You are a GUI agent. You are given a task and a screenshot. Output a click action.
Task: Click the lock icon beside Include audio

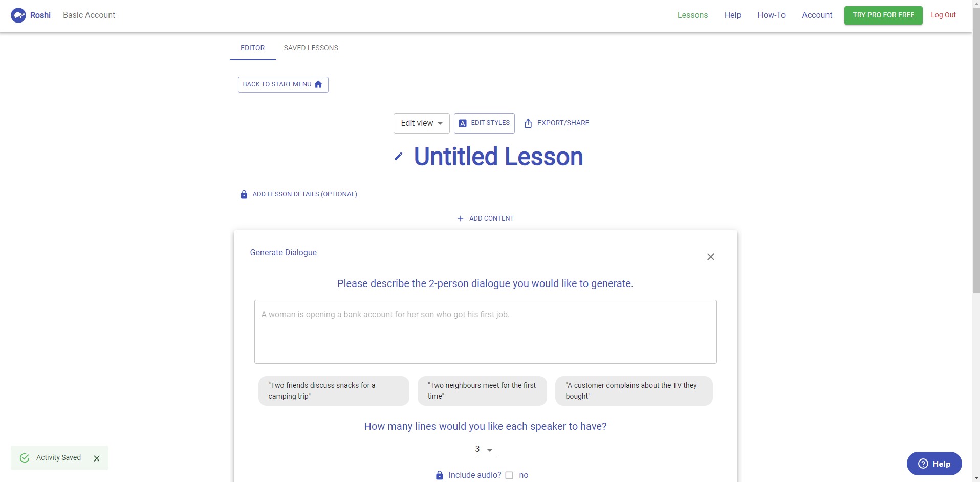(x=440, y=475)
